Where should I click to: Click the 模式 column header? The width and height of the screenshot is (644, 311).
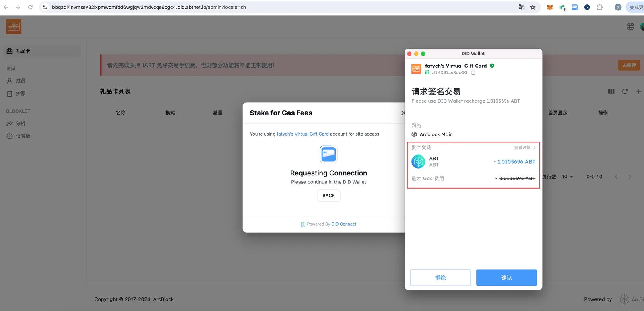pyautogui.click(x=170, y=113)
